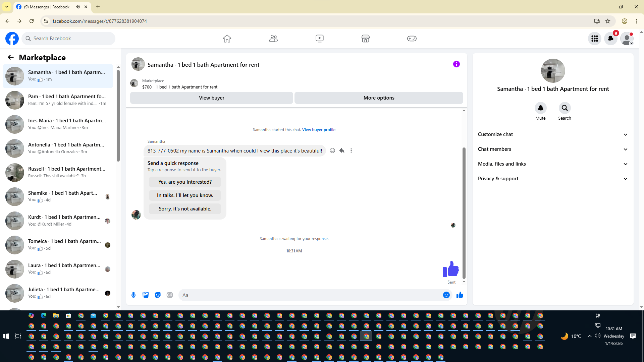
Task: Open the attach photo icon
Action: [x=146, y=295]
